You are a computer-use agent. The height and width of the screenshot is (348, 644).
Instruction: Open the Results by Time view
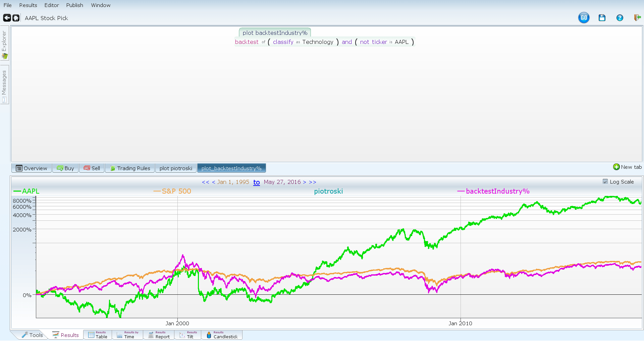tap(127, 335)
